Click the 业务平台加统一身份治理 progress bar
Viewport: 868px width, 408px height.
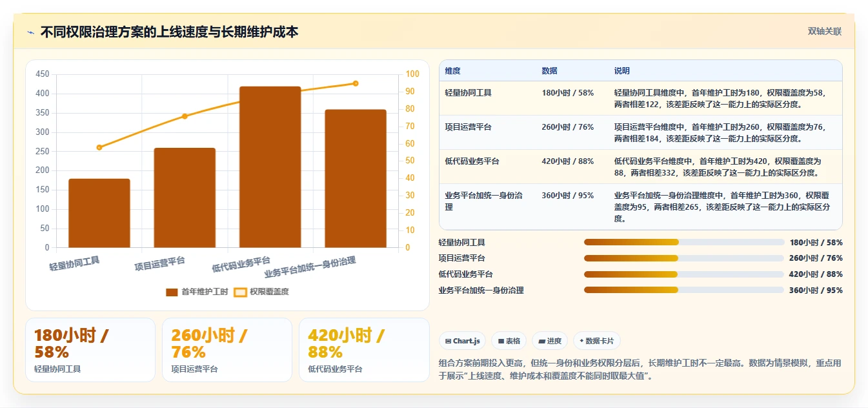(684, 290)
